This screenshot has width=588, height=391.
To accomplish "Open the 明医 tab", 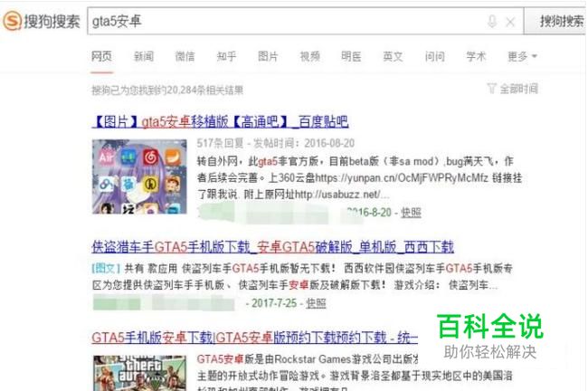I will point(351,56).
